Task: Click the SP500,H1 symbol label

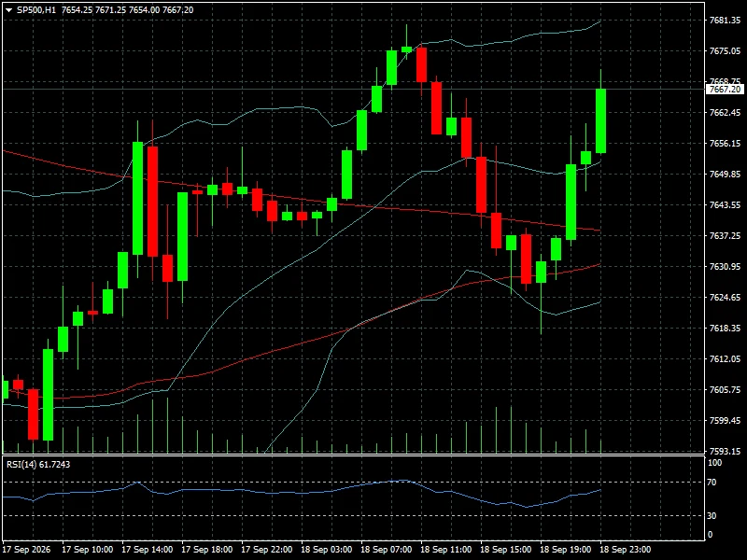Action: (x=36, y=10)
